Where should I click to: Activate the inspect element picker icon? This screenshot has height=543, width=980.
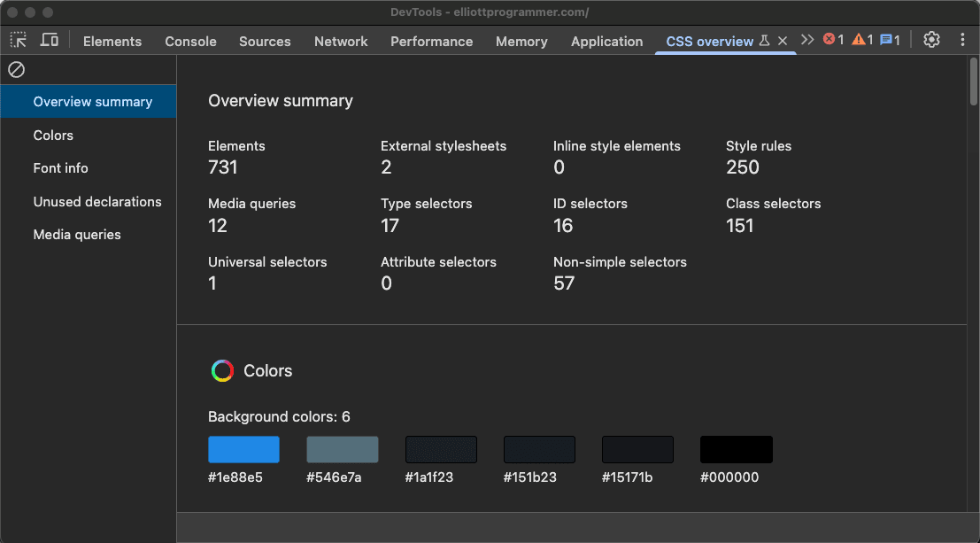pos(19,41)
